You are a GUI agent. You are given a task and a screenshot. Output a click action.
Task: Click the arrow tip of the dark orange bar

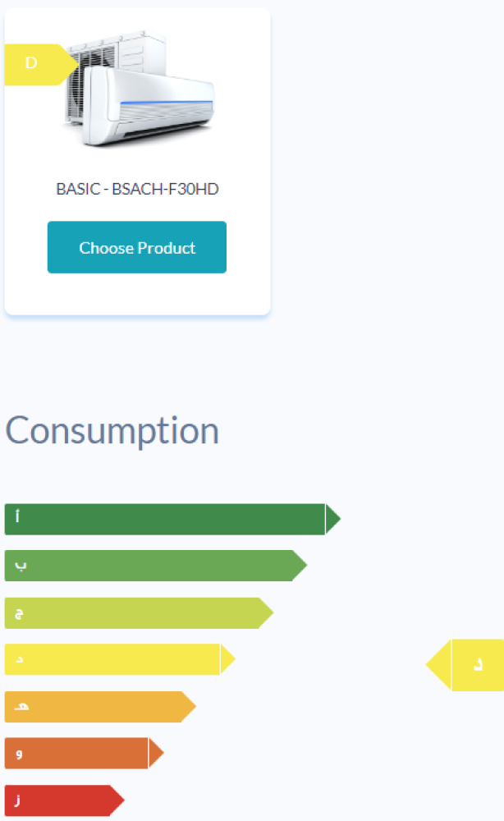[156, 753]
